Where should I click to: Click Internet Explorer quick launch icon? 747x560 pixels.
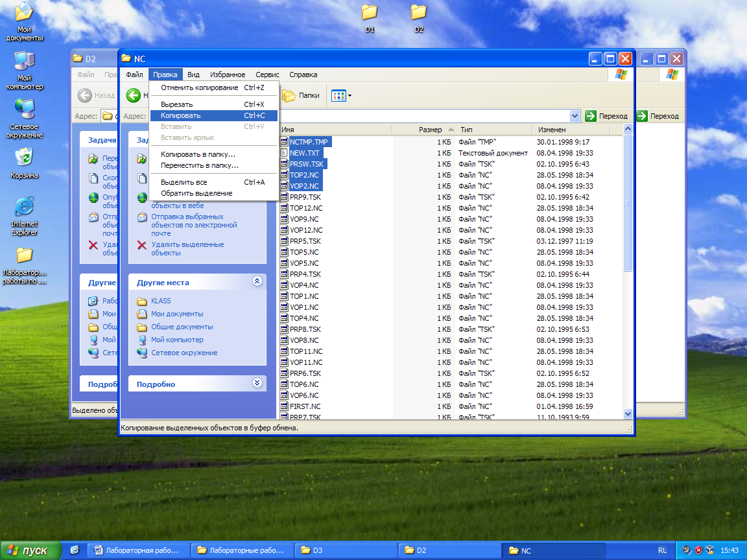(75, 550)
